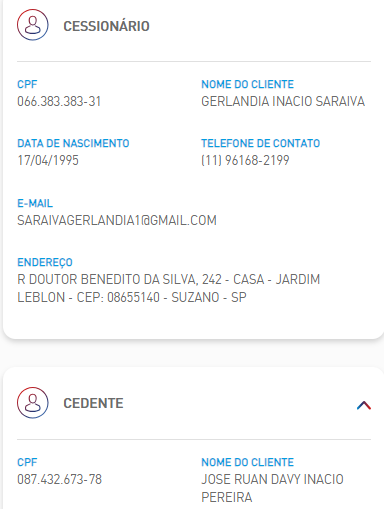
Task: Select the Cedente section heading
Action: pyautogui.click(x=93, y=403)
